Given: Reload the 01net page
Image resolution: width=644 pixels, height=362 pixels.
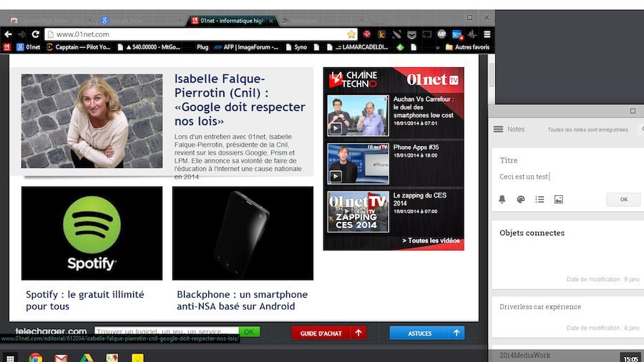Looking at the screenshot, I should (35, 34).
